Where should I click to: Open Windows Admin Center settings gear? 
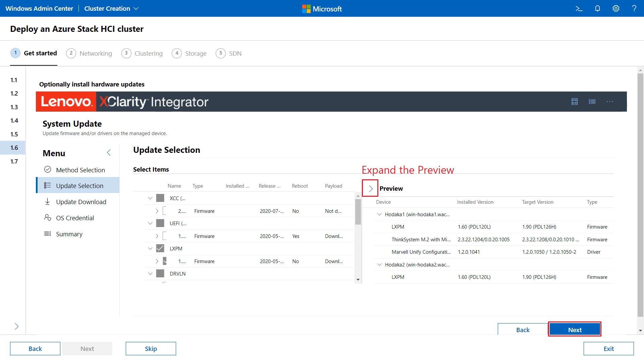616,8
